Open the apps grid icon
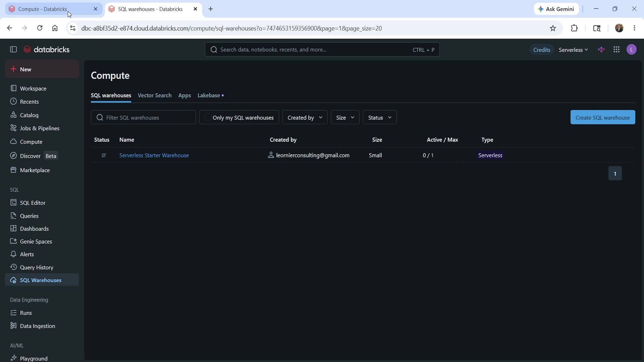This screenshot has height=362, width=644. (616, 50)
